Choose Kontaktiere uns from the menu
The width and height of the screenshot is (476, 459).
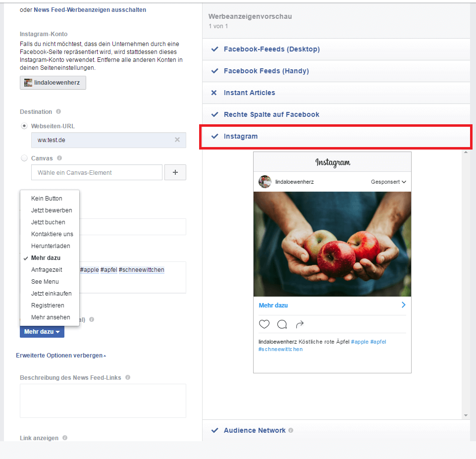[50, 234]
